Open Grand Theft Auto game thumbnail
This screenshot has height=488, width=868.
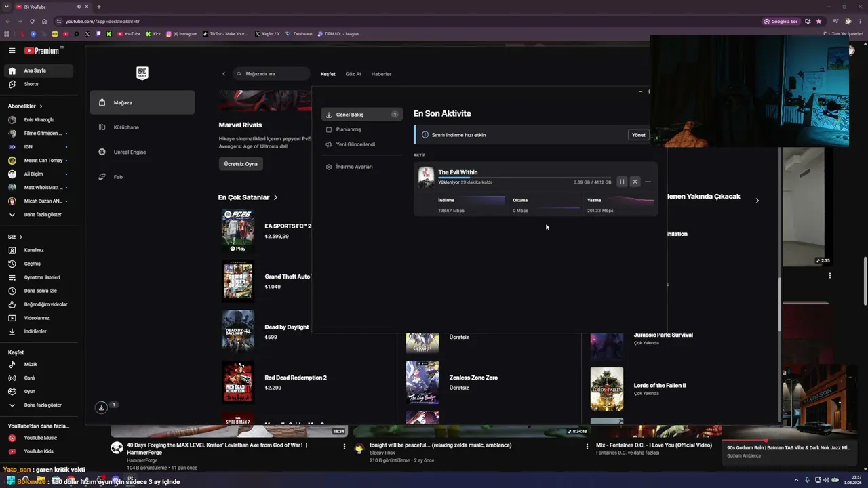tap(238, 281)
